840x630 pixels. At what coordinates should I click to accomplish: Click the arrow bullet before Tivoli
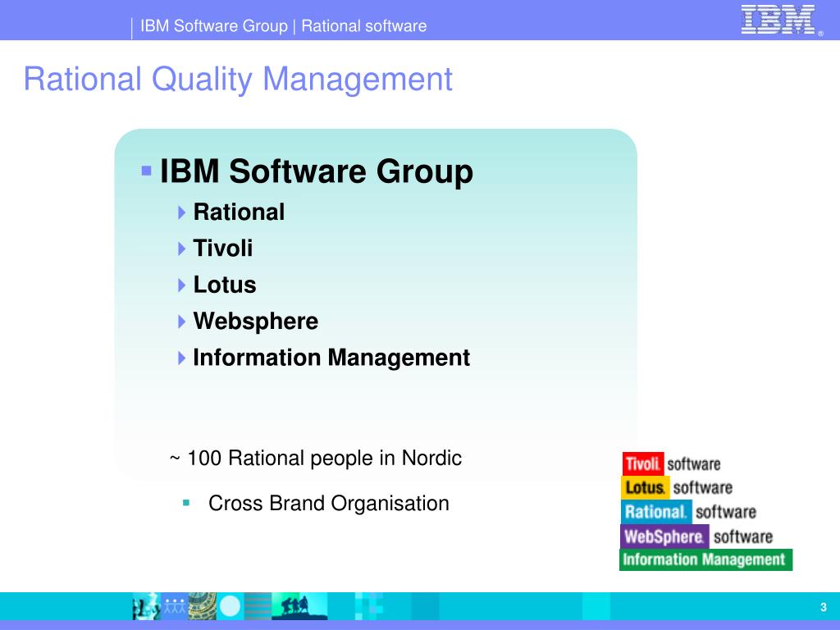(181, 249)
